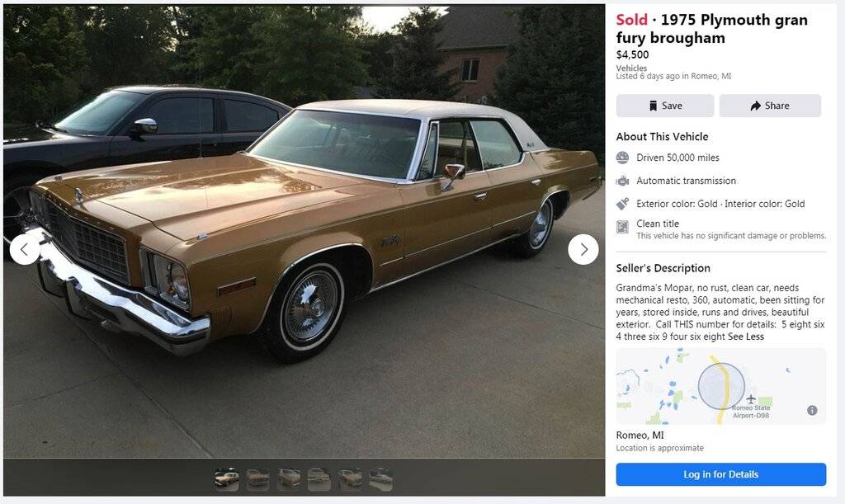The height and width of the screenshot is (504, 845).
Task: Click the previous photo arrow
Action: pos(24,249)
